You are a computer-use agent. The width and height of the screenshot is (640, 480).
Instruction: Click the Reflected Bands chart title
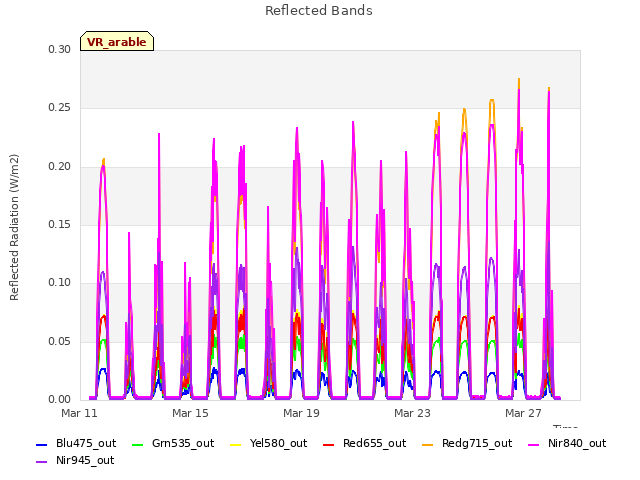pyautogui.click(x=319, y=11)
